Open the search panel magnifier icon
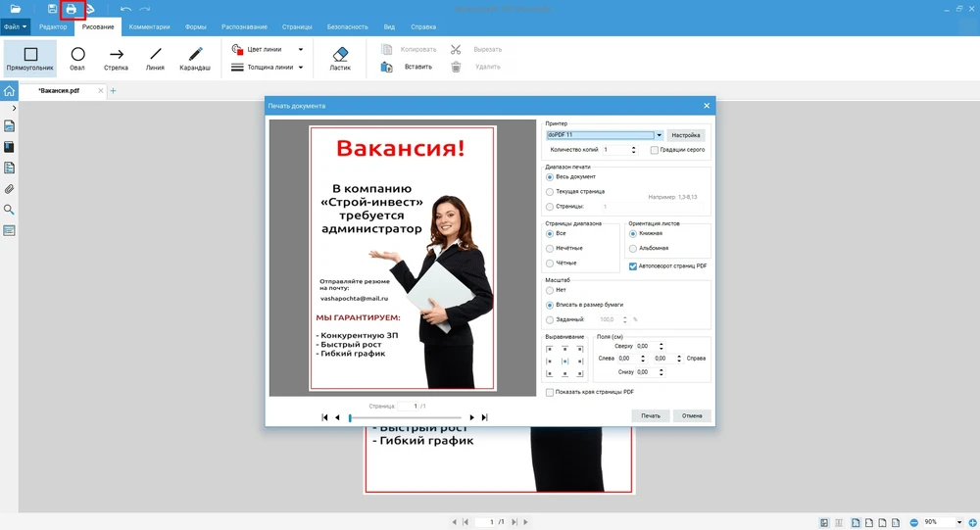The width and height of the screenshot is (980, 530). (x=10, y=210)
